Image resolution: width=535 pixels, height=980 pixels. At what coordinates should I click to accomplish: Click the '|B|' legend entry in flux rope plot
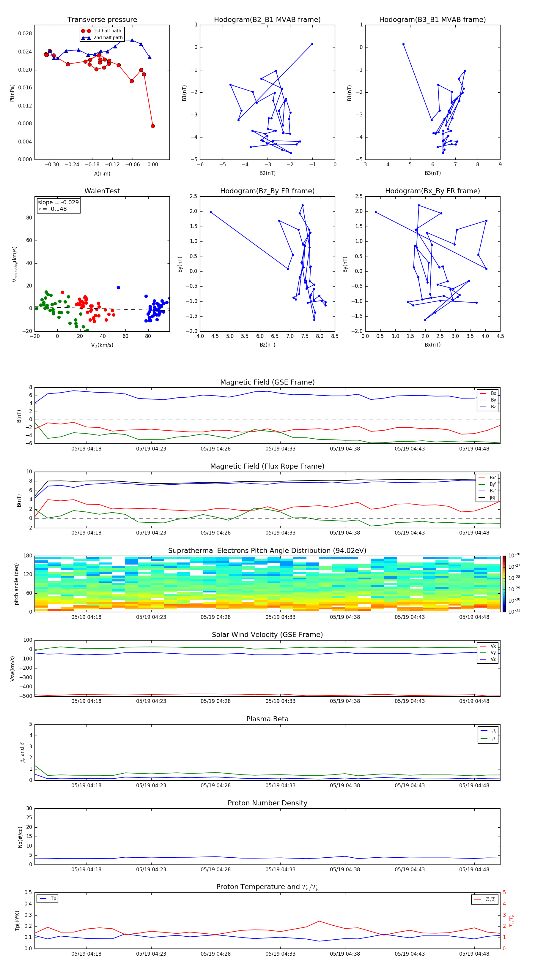click(487, 498)
